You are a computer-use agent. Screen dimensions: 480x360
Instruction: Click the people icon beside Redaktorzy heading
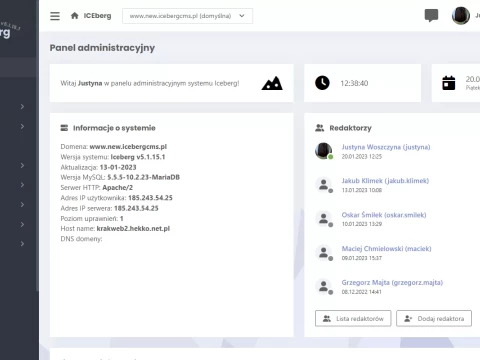click(x=320, y=128)
